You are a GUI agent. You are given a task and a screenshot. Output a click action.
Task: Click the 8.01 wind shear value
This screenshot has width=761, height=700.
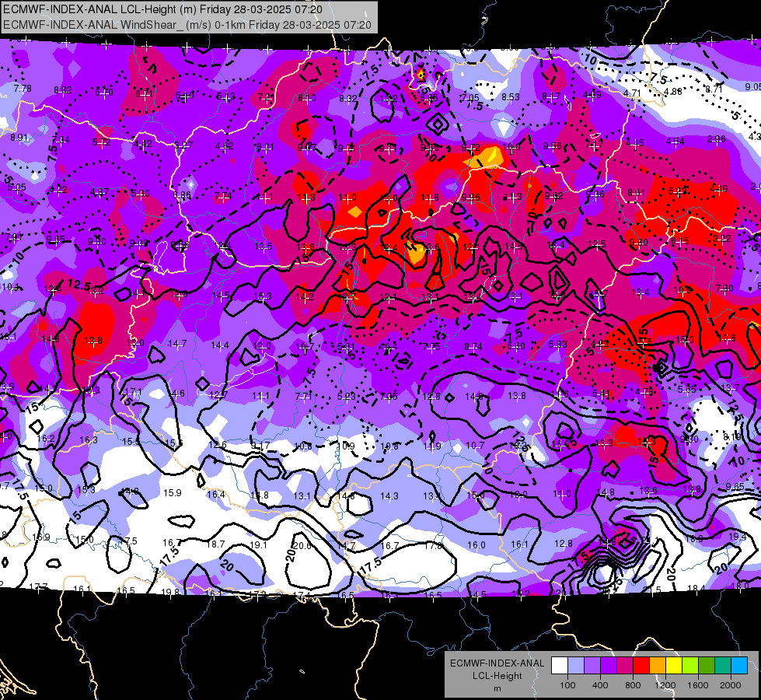point(266,147)
